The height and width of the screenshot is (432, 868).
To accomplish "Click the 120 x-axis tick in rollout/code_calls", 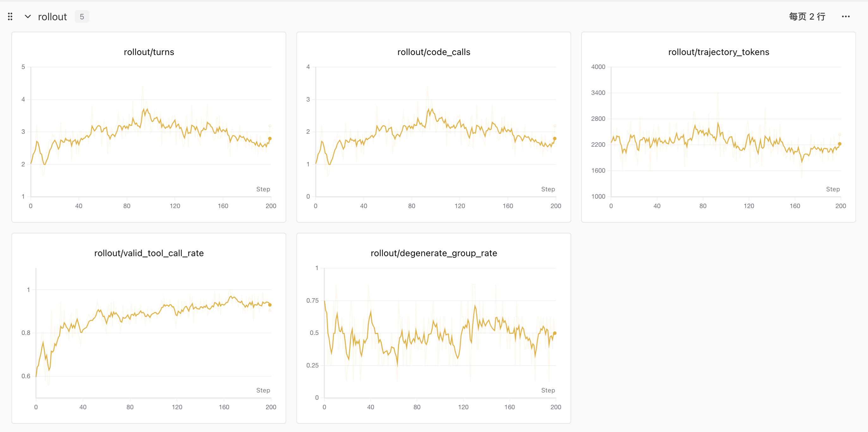I will [460, 206].
